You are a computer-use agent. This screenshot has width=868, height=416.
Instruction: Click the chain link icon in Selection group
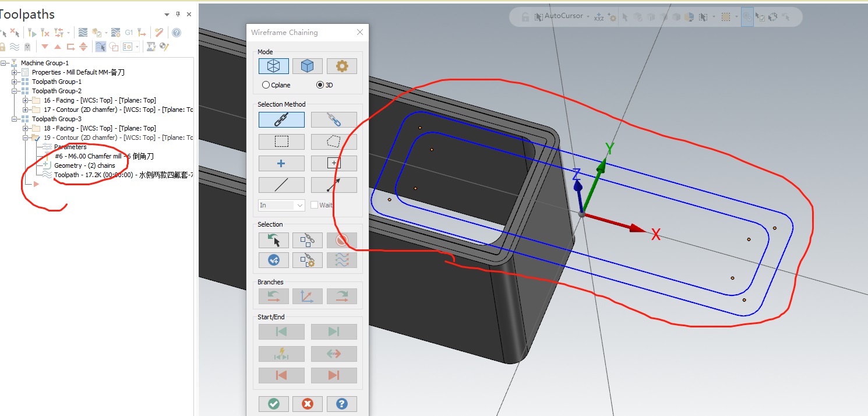click(307, 239)
